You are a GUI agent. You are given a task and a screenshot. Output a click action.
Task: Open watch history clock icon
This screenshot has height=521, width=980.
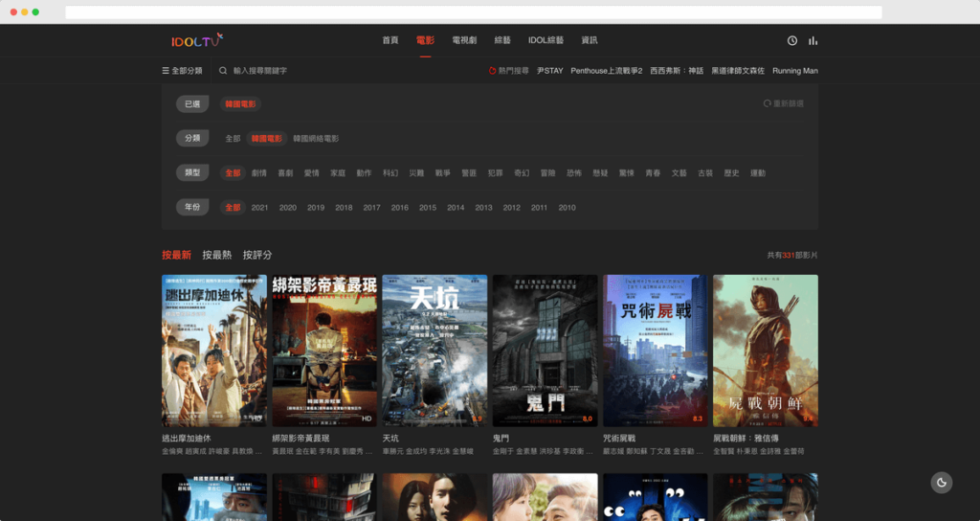[x=791, y=40]
